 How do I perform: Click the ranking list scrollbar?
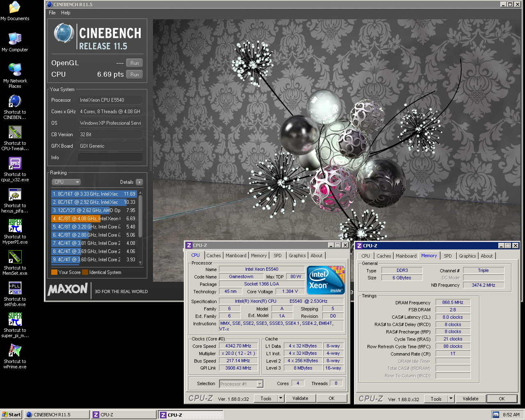(140, 227)
